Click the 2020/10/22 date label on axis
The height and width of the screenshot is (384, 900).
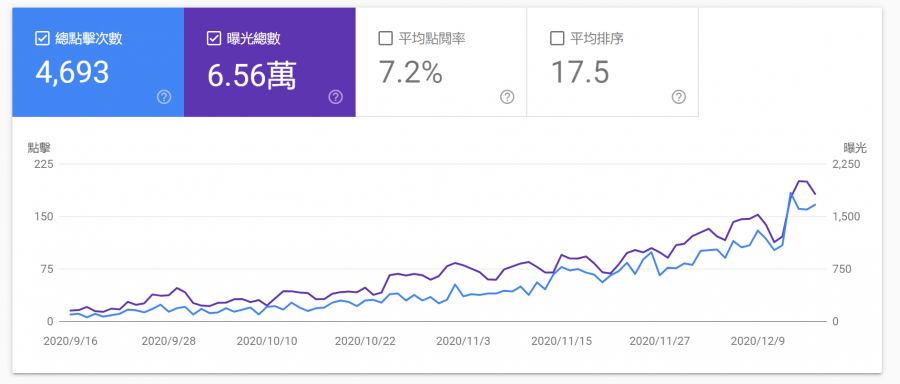pyautogui.click(x=365, y=341)
